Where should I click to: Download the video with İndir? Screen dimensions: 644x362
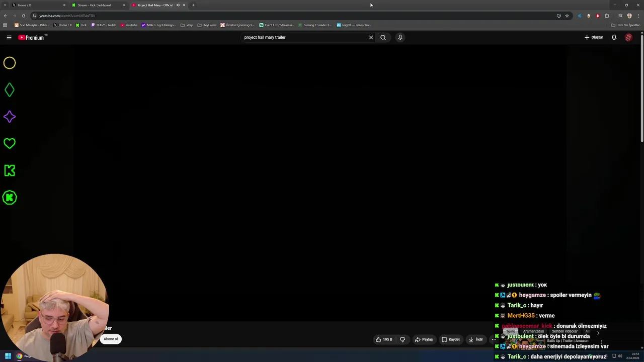pyautogui.click(x=475, y=339)
